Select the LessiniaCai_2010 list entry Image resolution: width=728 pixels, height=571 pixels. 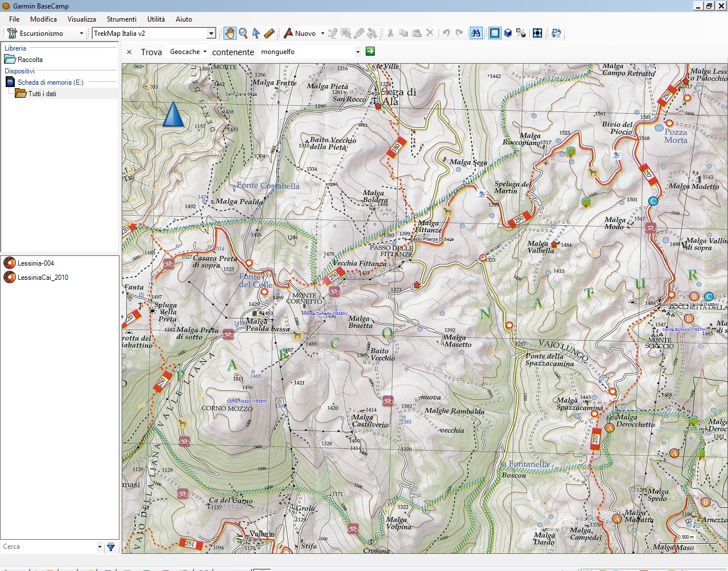click(x=42, y=277)
